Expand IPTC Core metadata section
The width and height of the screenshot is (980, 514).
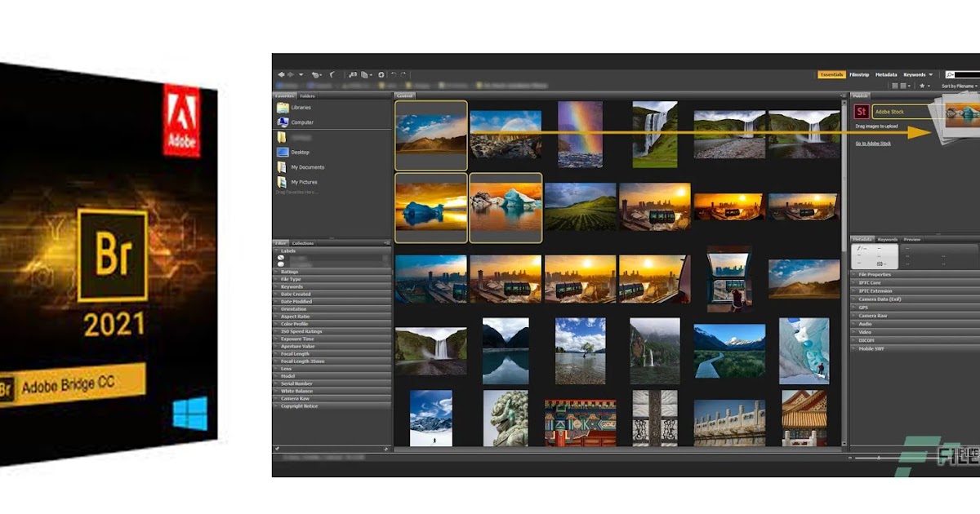tap(915, 282)
